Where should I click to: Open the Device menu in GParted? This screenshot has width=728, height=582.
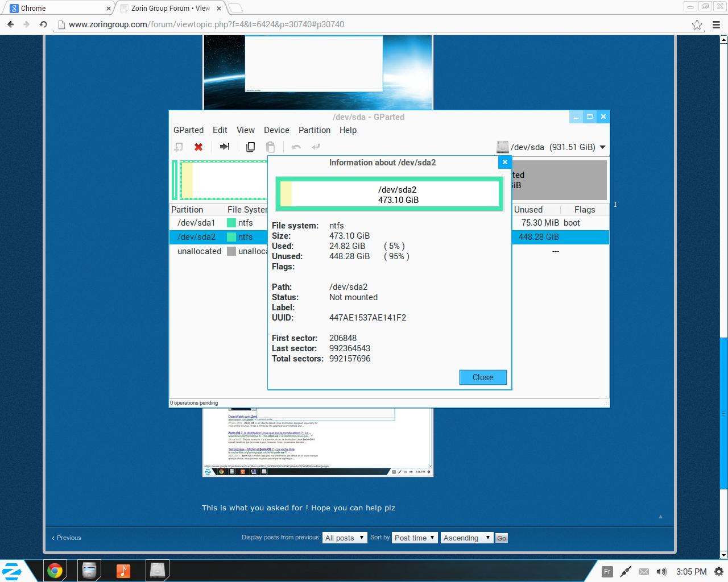click(276, 130)
